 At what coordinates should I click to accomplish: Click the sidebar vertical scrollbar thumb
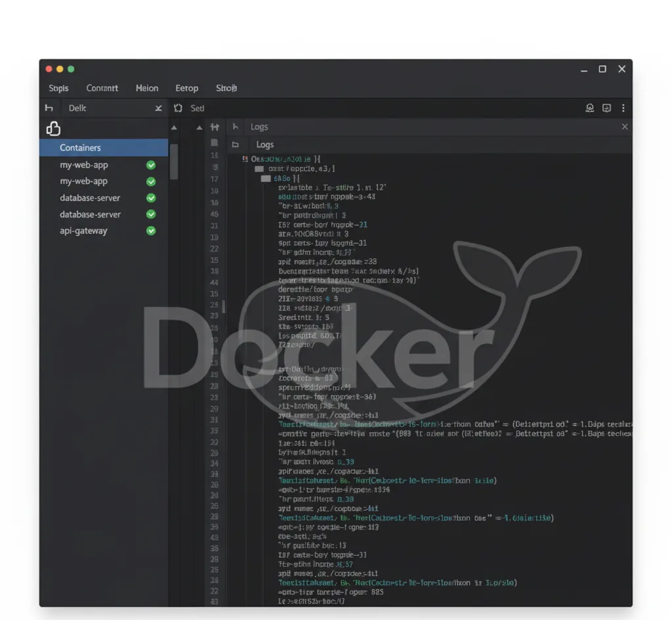coord(174,162)
